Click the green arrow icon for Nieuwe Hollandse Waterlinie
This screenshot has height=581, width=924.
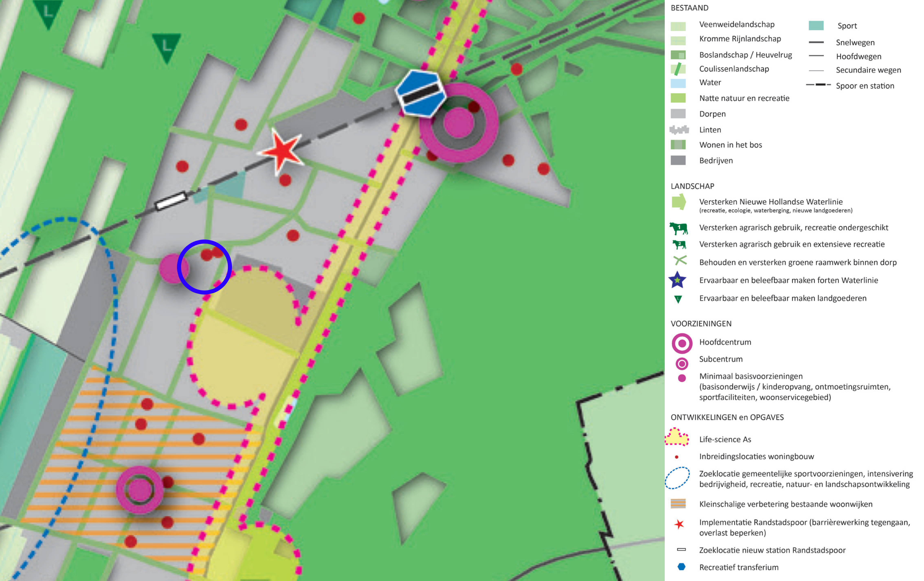pos(678,202)
